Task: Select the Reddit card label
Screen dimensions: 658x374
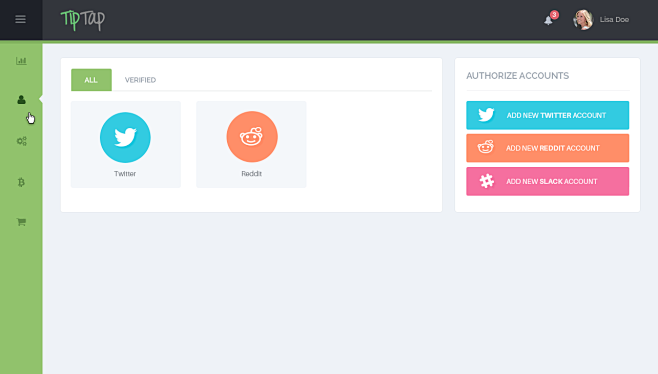Action: [251, 174]
